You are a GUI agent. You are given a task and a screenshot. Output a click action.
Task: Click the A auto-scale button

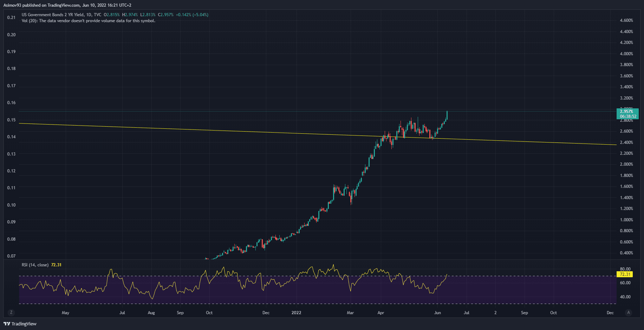pos(629,312)
